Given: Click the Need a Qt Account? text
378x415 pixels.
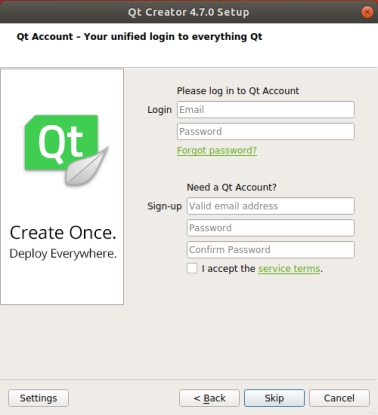Looking at the screenshot, I should click(232, 187).
